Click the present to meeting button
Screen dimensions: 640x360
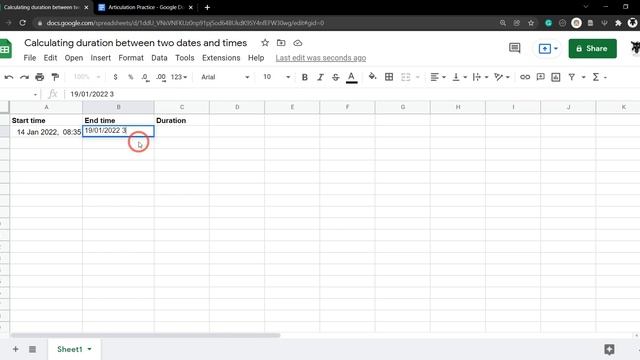click(548, 49)
